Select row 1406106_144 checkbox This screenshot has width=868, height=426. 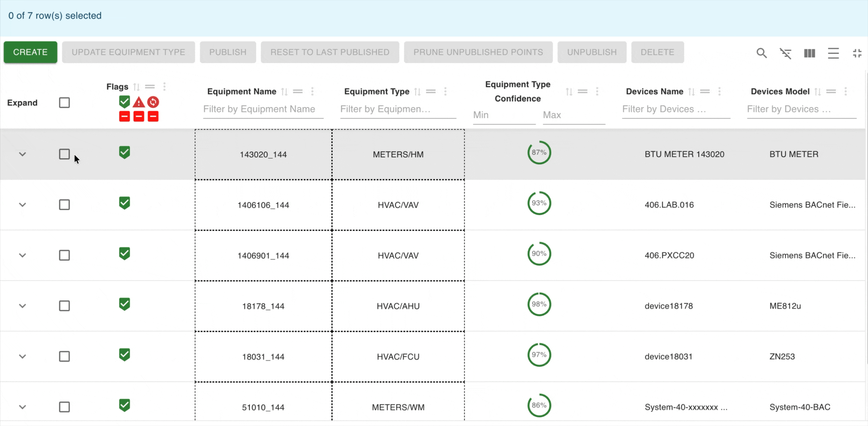click(x=65, y=205)
